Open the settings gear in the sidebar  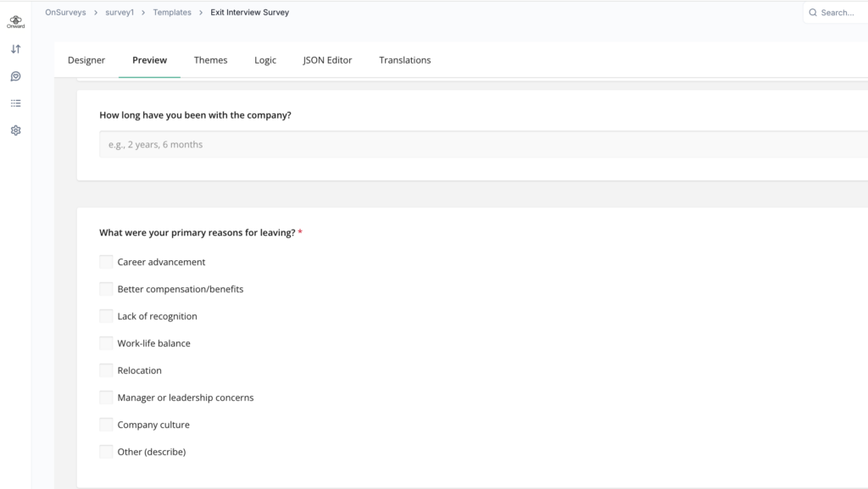(x=15, y=131)
